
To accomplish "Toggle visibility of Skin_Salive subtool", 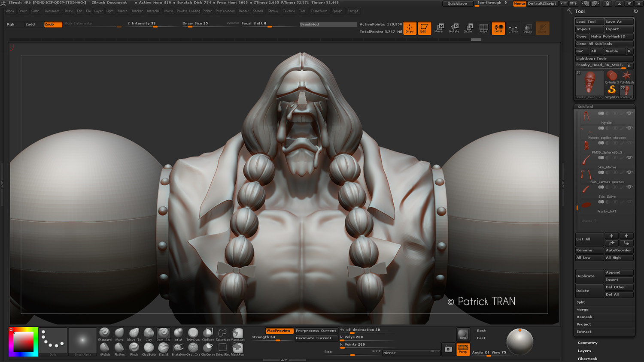I will pos(629,187).
